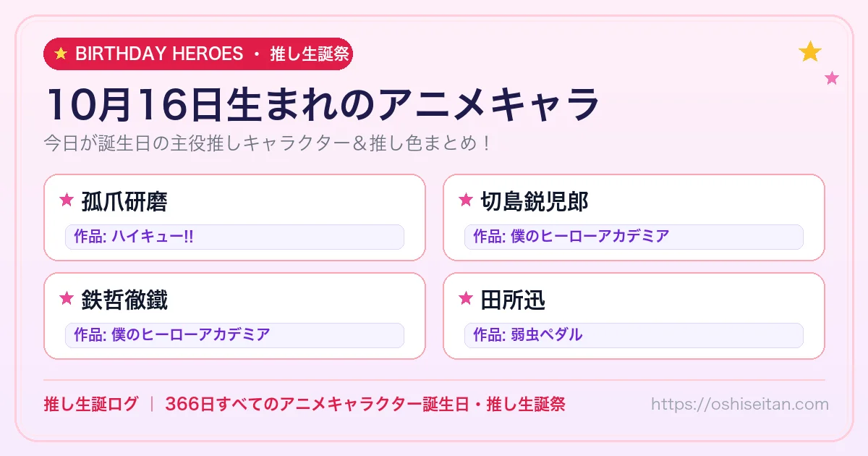The image size is (868, 456).
Task: Select the 鉄哲徹鐵 character name
Action: coord(124,299)
